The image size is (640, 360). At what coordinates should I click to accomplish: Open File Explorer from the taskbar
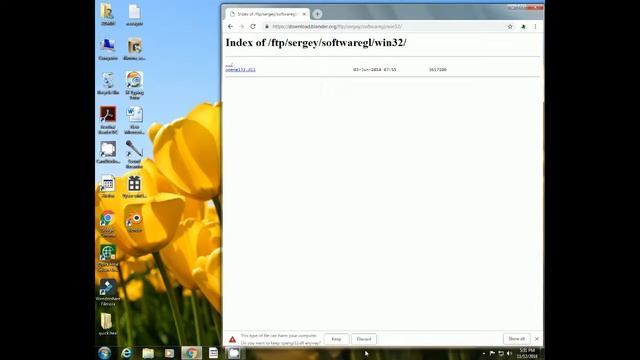(x=148, y=353)
